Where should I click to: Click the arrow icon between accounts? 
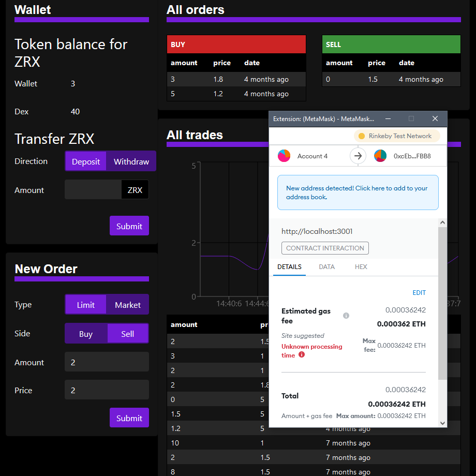coord(358,156)
